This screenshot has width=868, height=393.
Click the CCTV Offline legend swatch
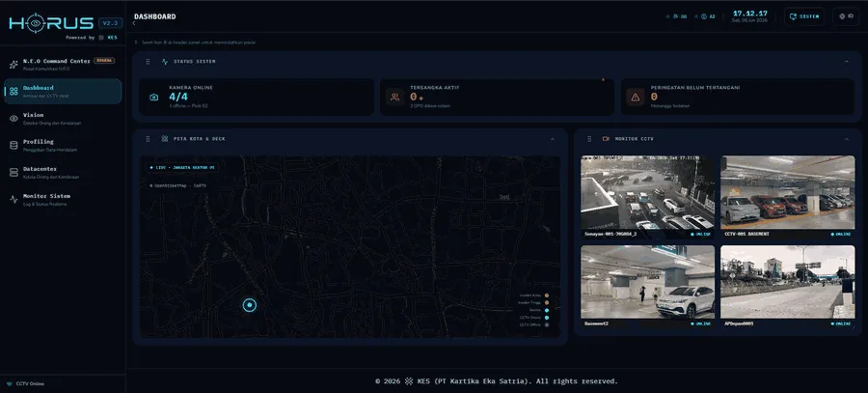[x=547, y=324]
